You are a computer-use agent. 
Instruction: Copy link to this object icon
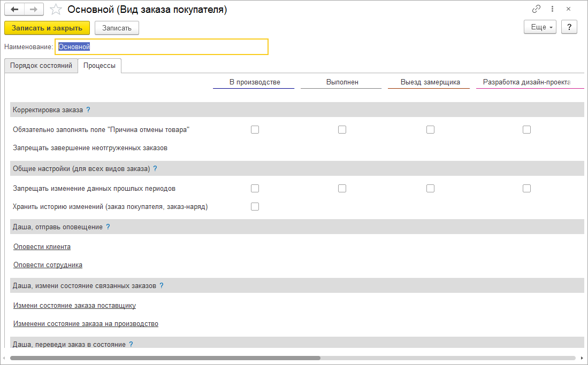(536, 9)
